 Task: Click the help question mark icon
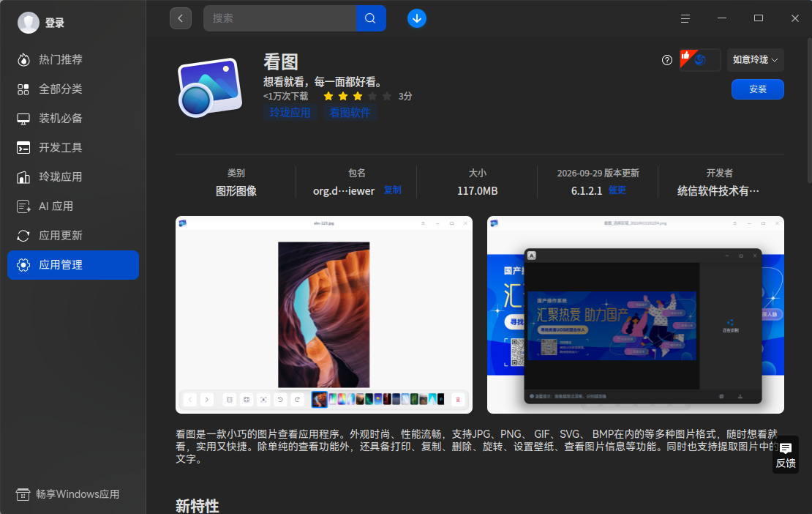pos(667,60)
